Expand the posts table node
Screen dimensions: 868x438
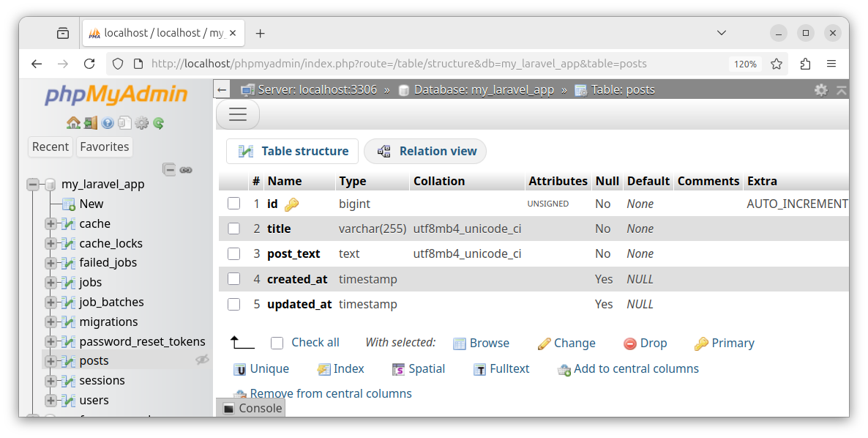click(x=51, y=361)
